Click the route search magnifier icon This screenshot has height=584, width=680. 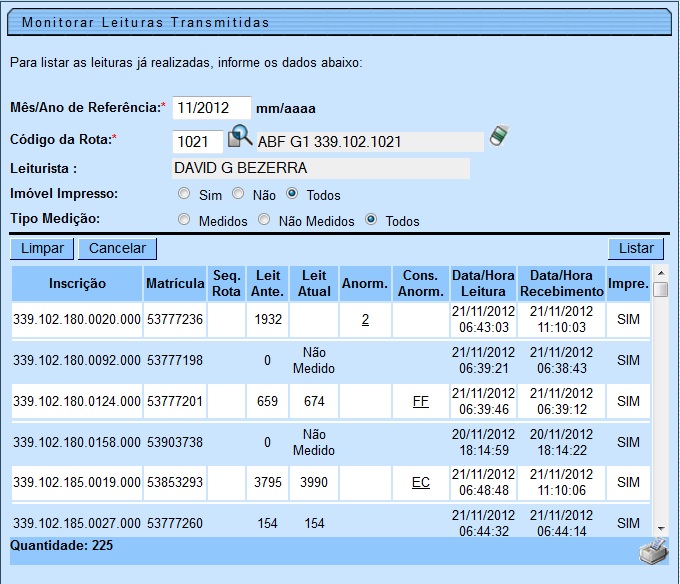click(x=240, y=137)
